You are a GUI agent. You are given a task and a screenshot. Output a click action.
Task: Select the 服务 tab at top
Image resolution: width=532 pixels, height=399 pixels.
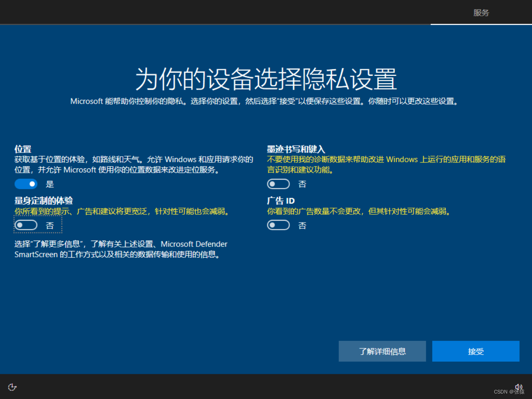[x=481, y=13]
